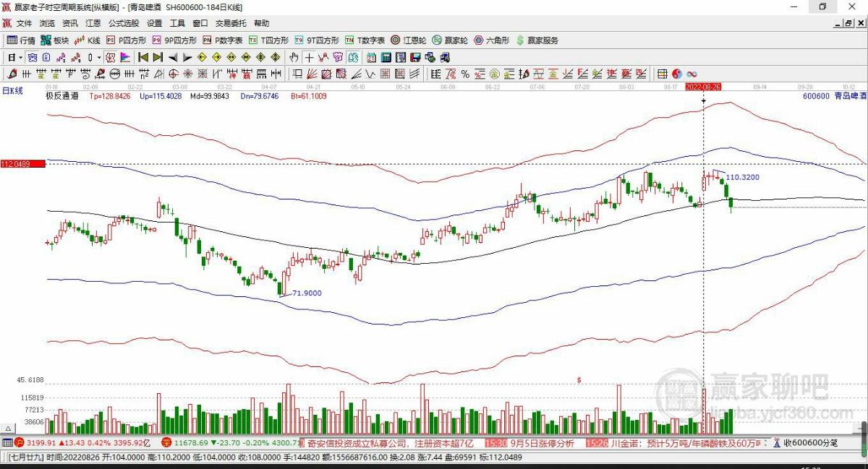Click the 权 ex-rights adjustment icon
The image size is (868, 469).
(x=111, y=57)
